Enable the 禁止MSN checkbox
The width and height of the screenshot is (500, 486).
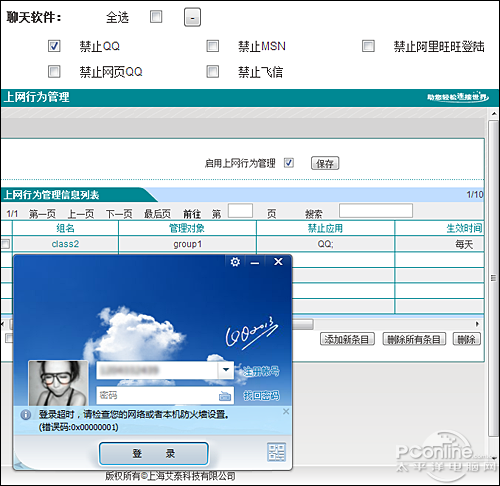pyautogui.click(x=213, y=46)
